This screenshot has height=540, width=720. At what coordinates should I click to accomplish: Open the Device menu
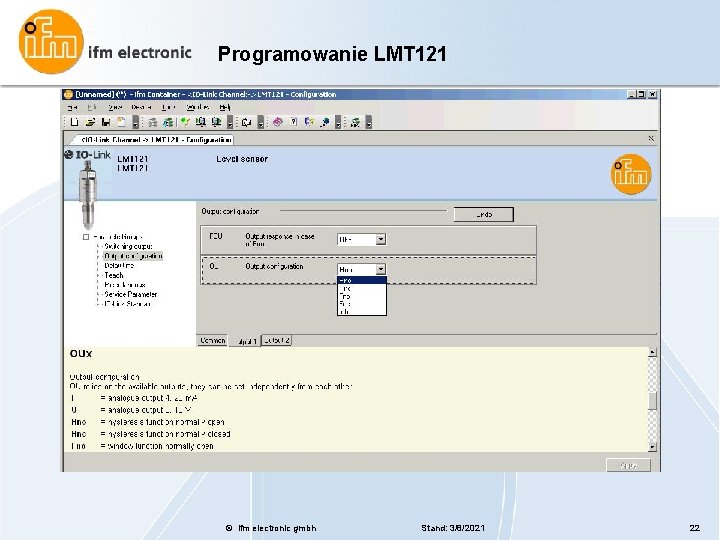(141, 107)
